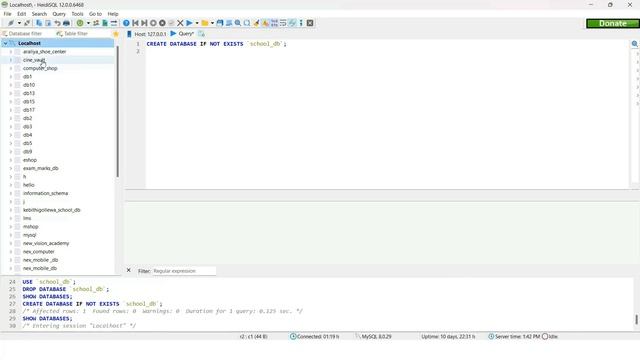Click the 'Uptime: 10 days' status entry
640x360 pixels.
point(448,337)
